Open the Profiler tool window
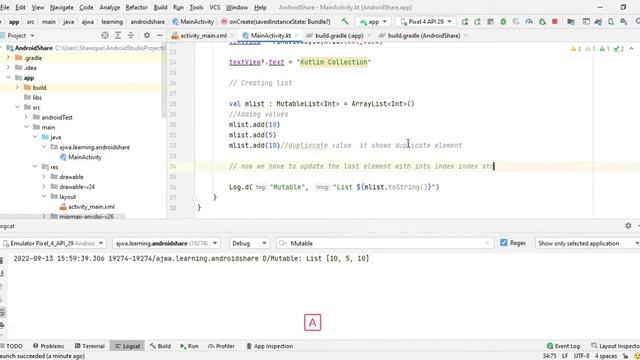The width and height of the screenshot is (640, 360). pyautogui.click(x=221, y=346)
